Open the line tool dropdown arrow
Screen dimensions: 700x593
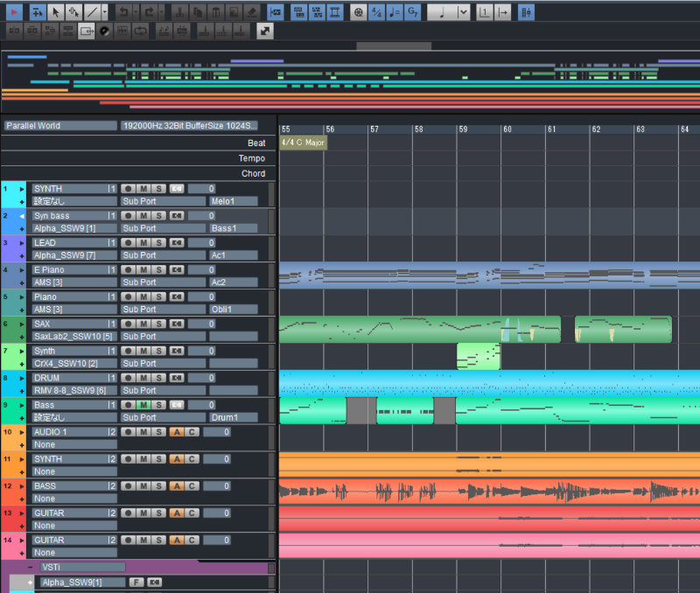coord(104,12)
